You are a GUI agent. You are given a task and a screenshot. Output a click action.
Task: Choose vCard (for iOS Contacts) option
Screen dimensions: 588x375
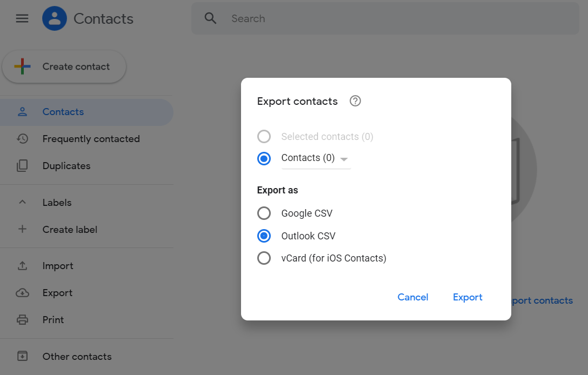tap(264, 258)
